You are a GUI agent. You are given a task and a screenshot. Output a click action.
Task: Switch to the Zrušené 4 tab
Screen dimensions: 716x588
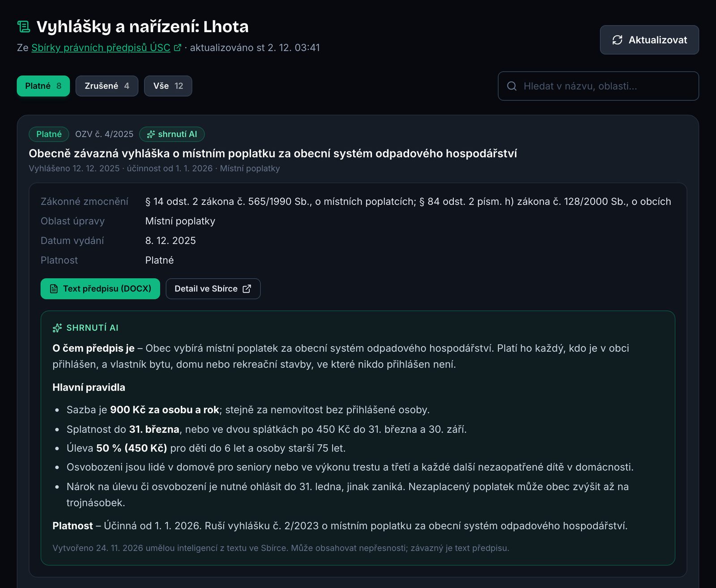(x=107, y=86)
